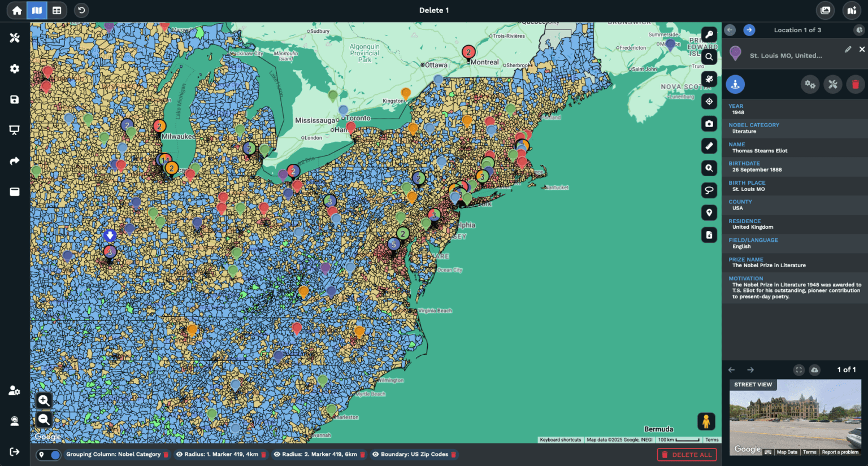Open the map legend key tool
The image size is (868, 466).
(709, 34)
